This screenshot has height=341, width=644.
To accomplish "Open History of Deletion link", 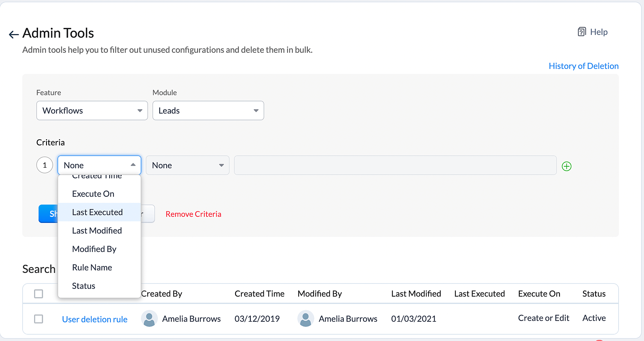I will pos(583,66).
